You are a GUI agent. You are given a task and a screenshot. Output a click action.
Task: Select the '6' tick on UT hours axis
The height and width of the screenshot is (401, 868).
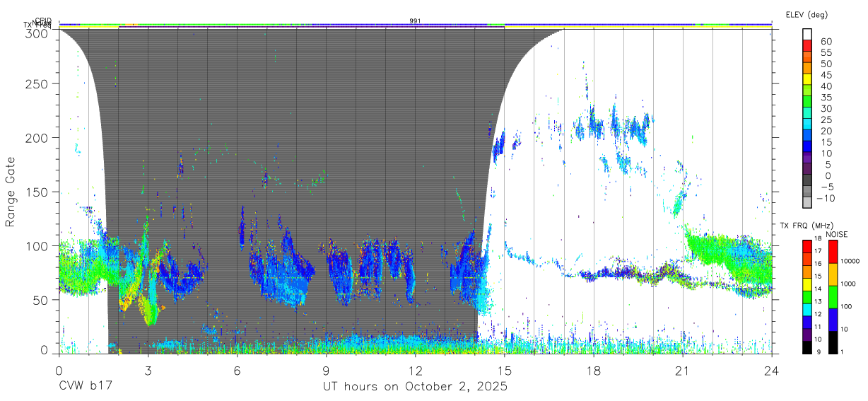coord(237,370)
